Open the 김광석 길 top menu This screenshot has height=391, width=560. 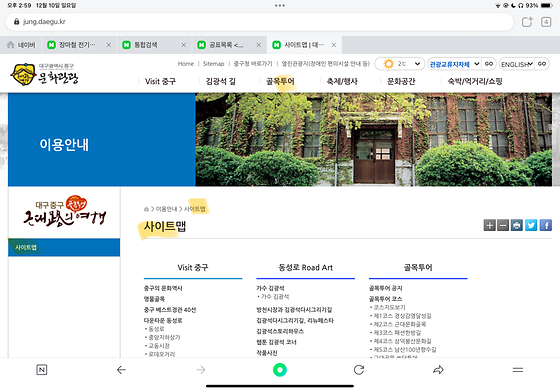[x=221, y=81]
